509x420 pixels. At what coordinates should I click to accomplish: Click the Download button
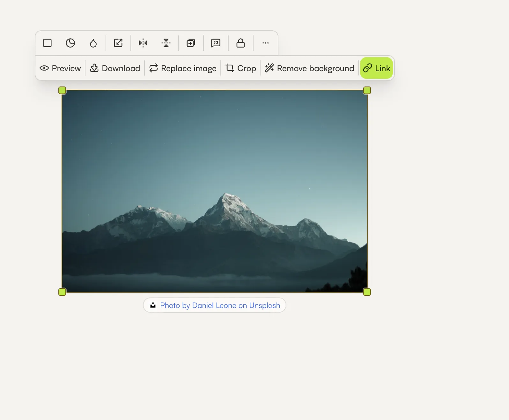(115, 68)
